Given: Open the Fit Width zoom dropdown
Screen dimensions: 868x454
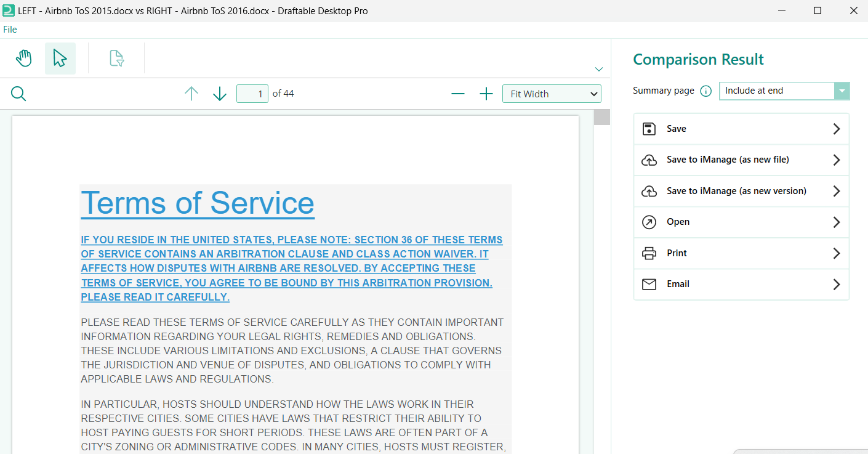Looking at the screenshot, I should tap(552, 94).
